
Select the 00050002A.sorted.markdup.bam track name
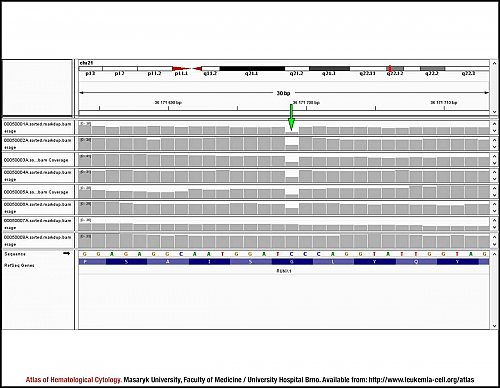[x=38, y=140]
